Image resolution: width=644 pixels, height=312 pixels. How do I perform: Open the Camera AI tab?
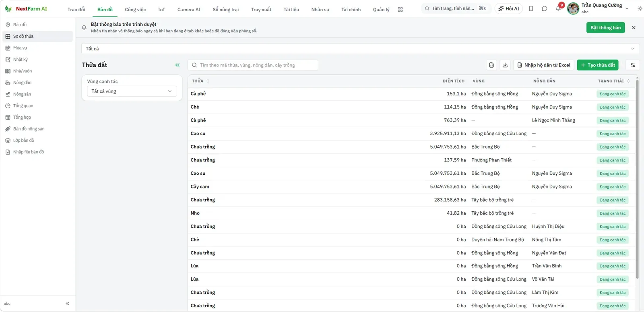click(x=189, y=10)
